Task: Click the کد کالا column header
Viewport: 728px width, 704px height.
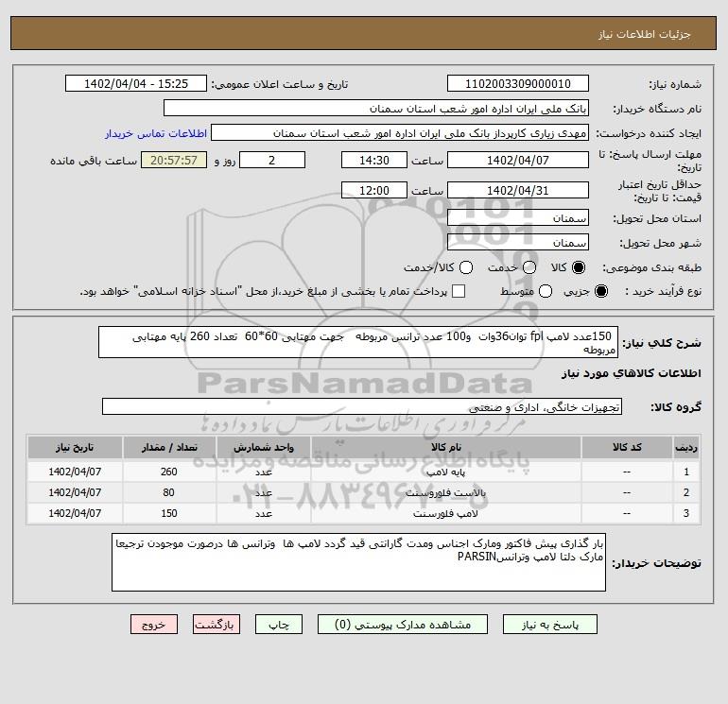Action: point(627,447)
